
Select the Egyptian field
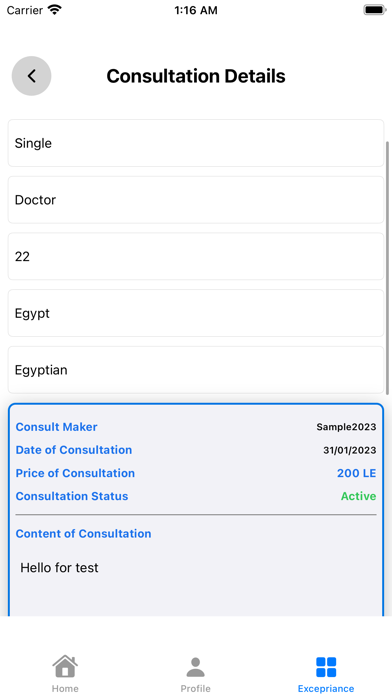pyautogui.click(x=196, y=370)
